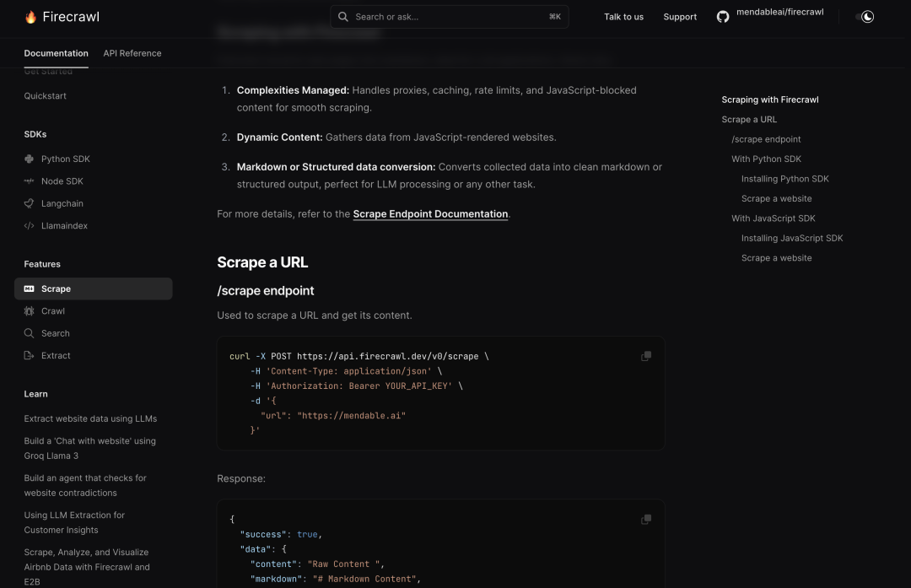The image size is (911, 588).
Task: Jump to Installing Python SDK section
Action: (784, 179)
